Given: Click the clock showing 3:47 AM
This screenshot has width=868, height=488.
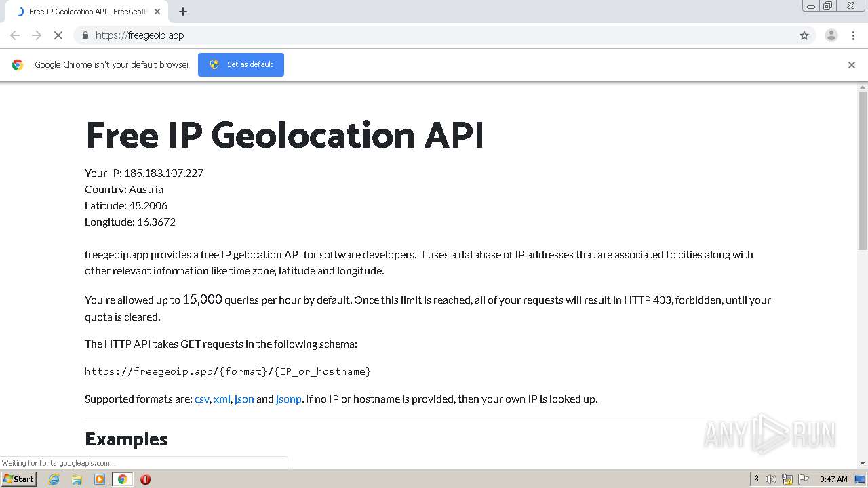Looking at the screenshot, I should click(833, 479).
